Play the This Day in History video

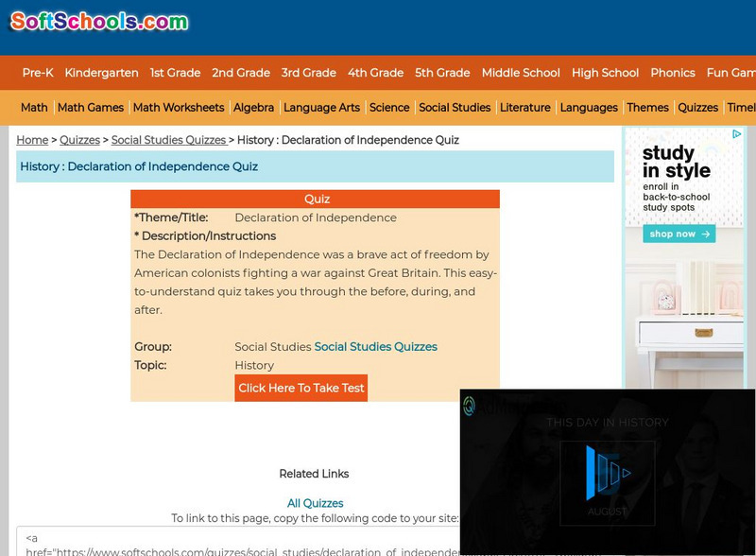click(x=608, y=473)
